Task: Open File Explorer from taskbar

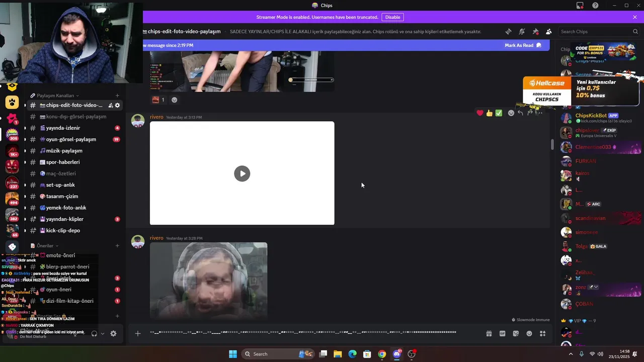Action: pos(338,354)
